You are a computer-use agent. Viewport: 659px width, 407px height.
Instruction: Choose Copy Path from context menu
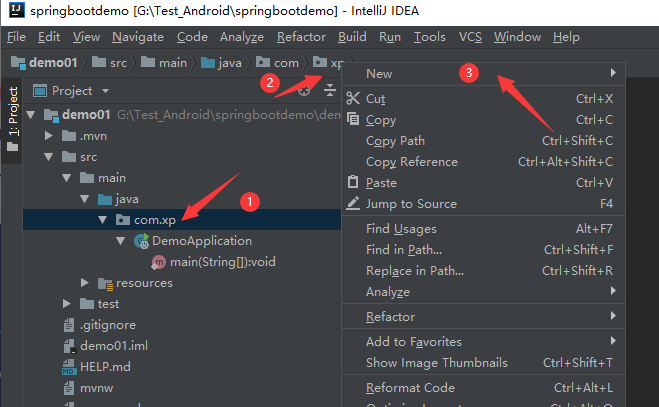(x=483, y=141)
